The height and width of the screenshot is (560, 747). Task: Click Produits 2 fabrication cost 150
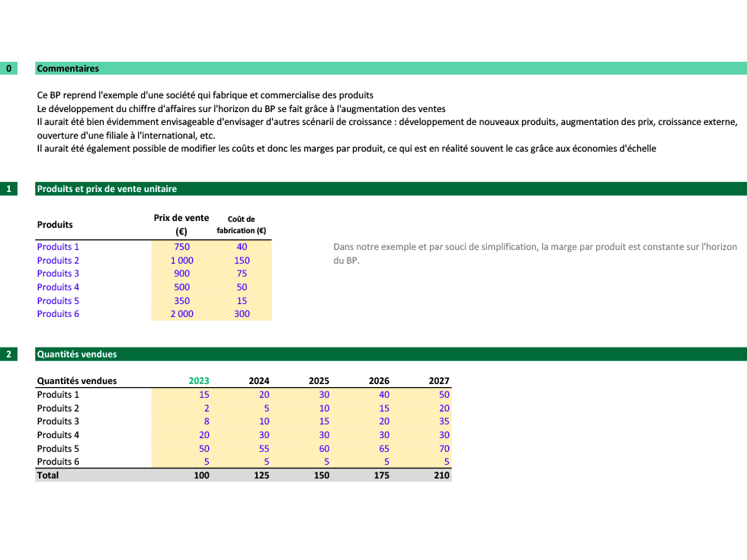[242, 261]
